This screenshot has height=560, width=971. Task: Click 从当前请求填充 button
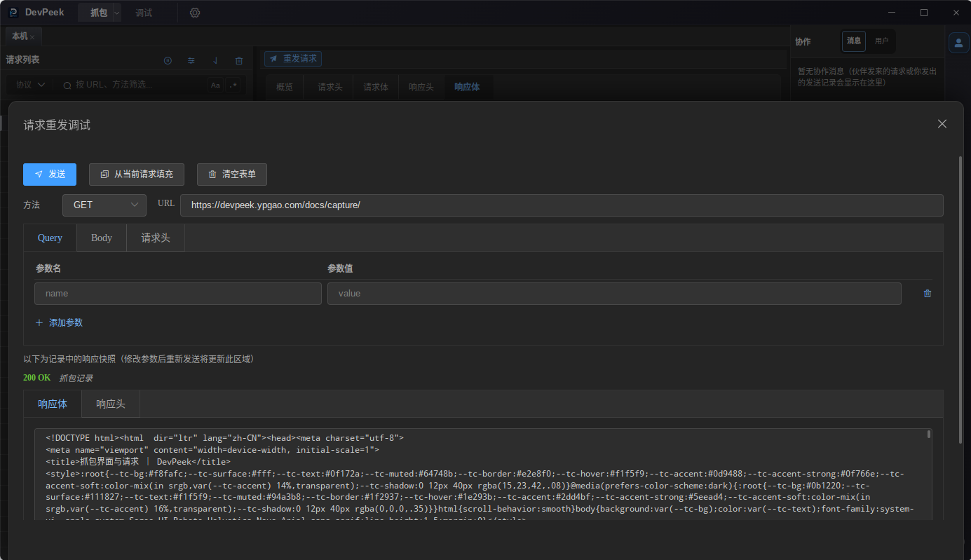(x=136, y=175)
